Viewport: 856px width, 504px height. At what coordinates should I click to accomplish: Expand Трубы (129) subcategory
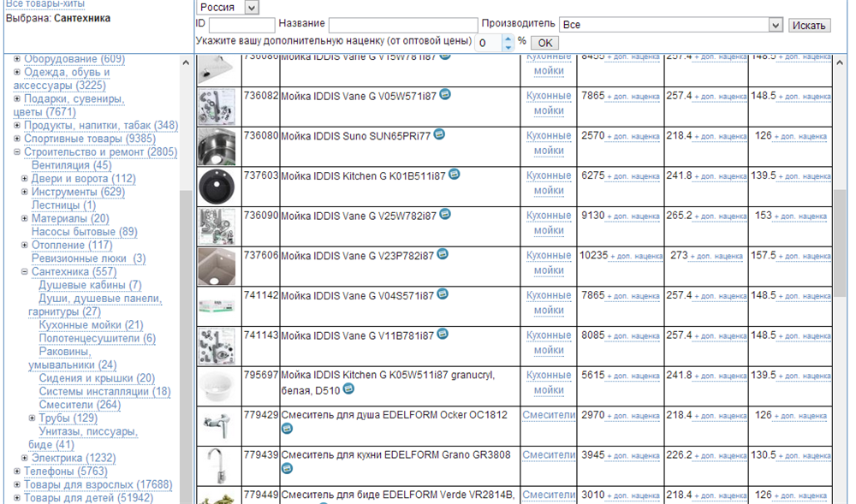(x=32, y=418)
